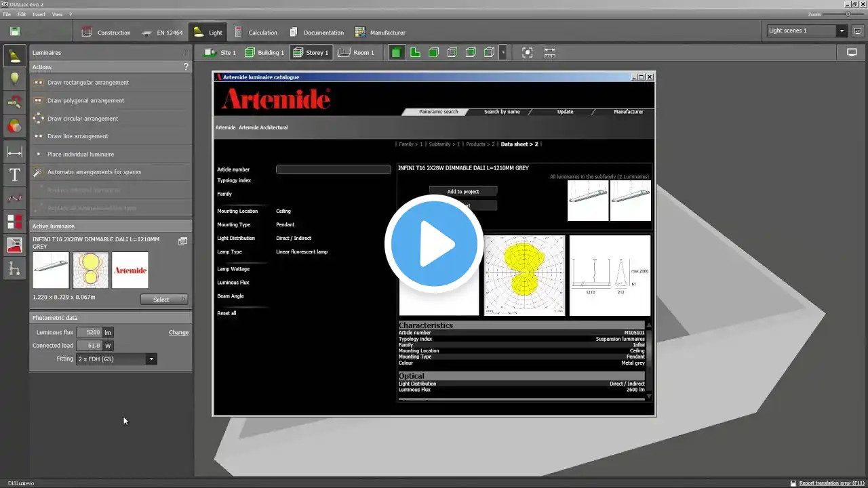Select the first subfamily luminaire thumbnail
868x488 pixels.
(588, 201)
